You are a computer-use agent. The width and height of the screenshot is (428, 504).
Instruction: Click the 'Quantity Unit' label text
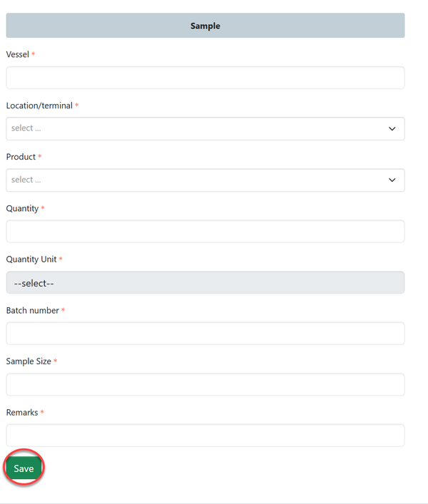pyautogui.click(x=31, y=259)
